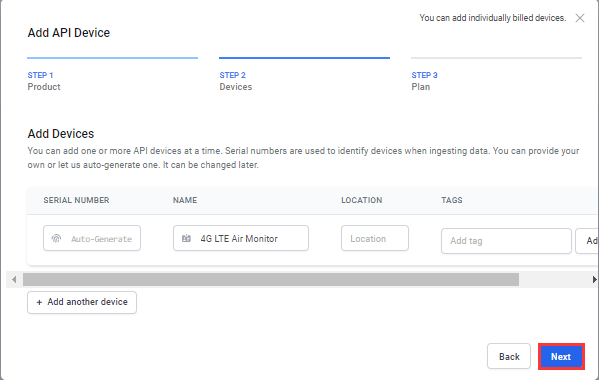599x380 pixels.
Task: Close the Add API Device dialog
Action: tap(580, 18)
